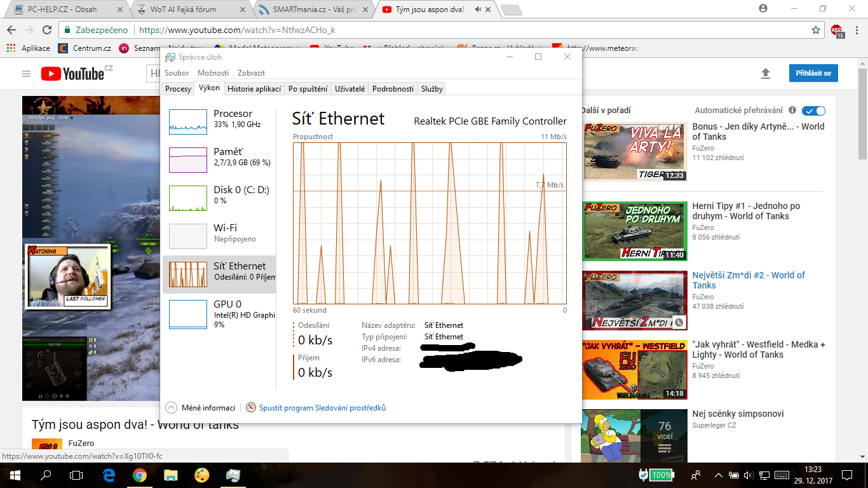The image size is (868, 488).
Task: Click the green 100% battery indicator
Action: [x=661, y=475]
